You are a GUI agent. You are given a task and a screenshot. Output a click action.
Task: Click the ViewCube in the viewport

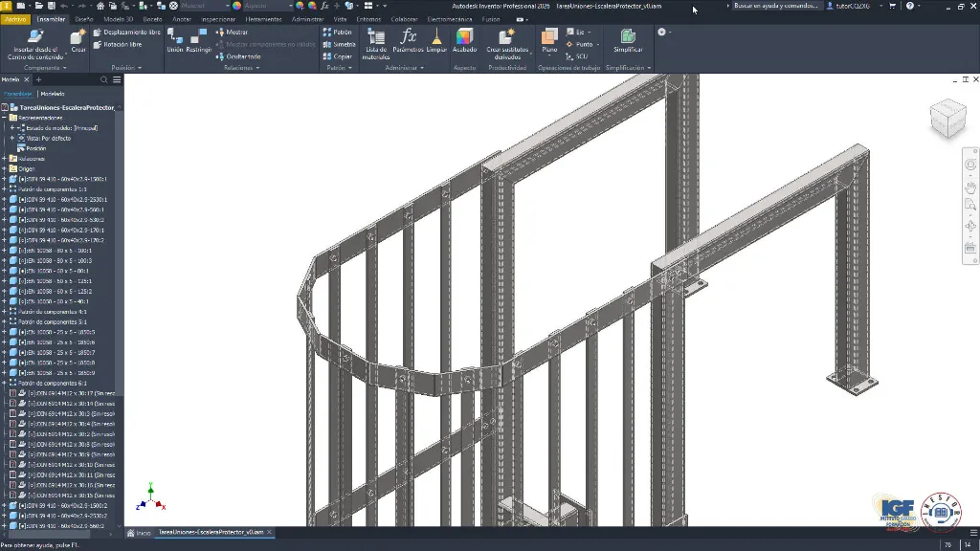tap(948, 118)
